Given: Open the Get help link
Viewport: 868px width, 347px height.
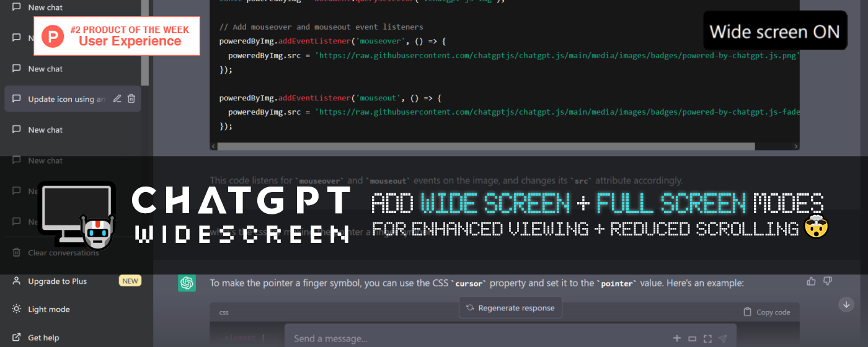Looking at the screenshot, I should 43,338.
